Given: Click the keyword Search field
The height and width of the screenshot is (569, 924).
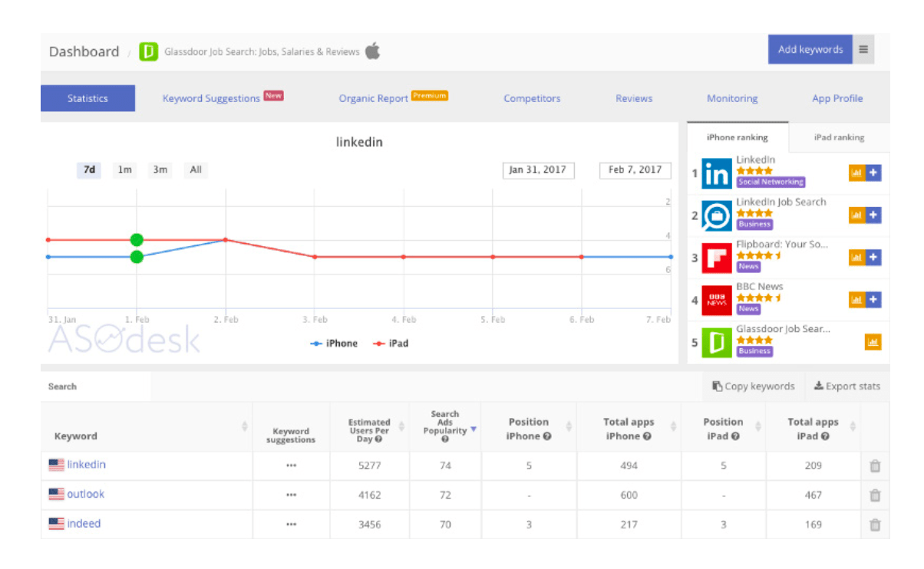Looking at the screenshot, I should tap(96, 386).
